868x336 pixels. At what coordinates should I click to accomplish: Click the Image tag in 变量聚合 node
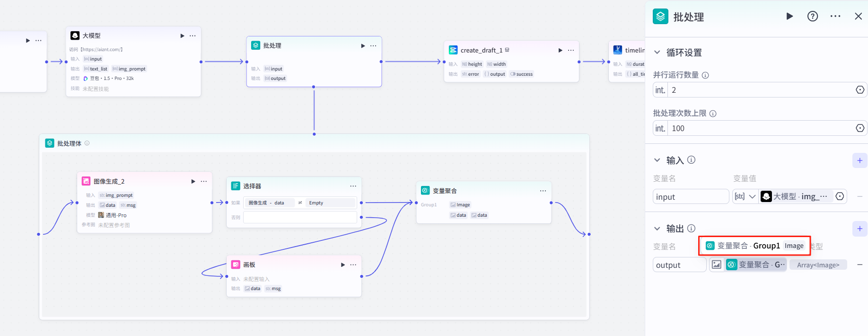pos(460,205)
